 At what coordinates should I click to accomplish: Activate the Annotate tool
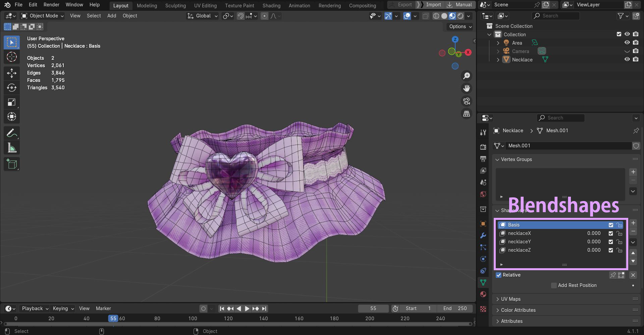12,133
